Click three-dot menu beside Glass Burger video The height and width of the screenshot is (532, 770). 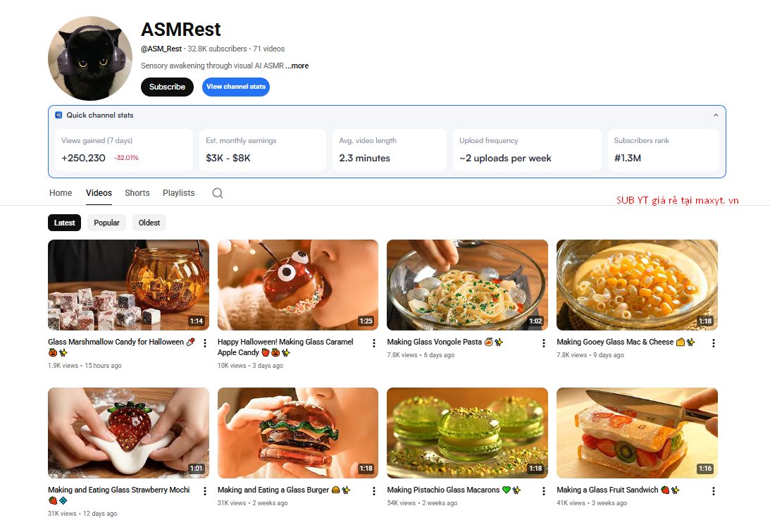coord(373,490)
